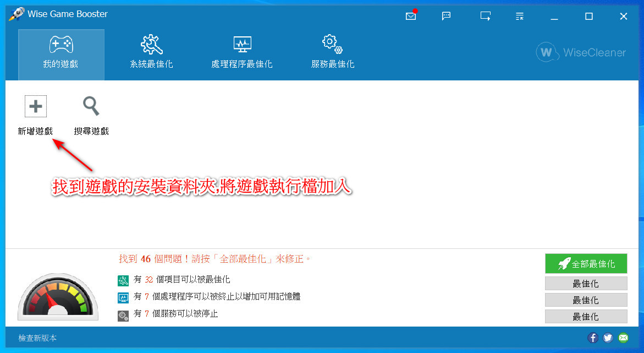The image size is (644, 353).
Task: Click the 搜尋遊戲 magnifier icon
Action: click(x=91, y=106)
